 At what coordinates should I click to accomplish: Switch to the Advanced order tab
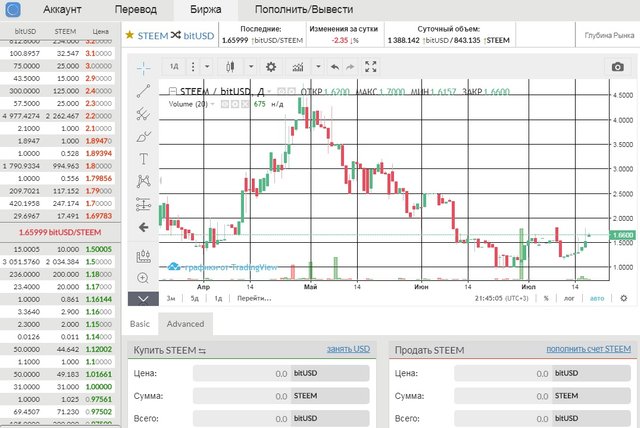click(185, 324)
